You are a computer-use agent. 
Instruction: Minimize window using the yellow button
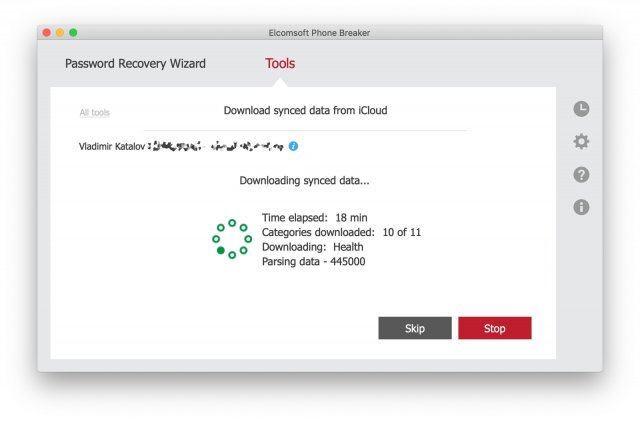click(60, 33)
